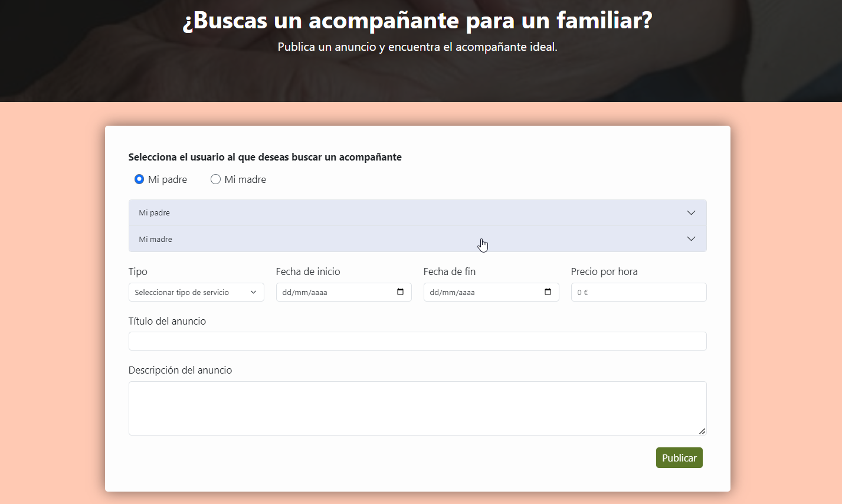Expand the Mi padre accordion row
Screen dimensions: 842x504
tap(417, 213)
